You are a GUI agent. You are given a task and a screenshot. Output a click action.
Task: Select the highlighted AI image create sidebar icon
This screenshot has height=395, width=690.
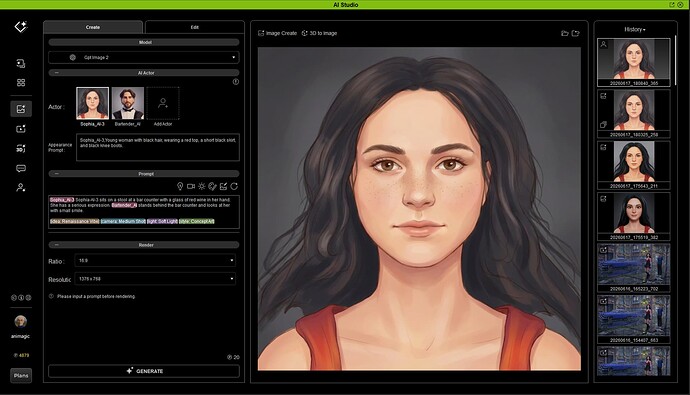(x=21, y=109)
